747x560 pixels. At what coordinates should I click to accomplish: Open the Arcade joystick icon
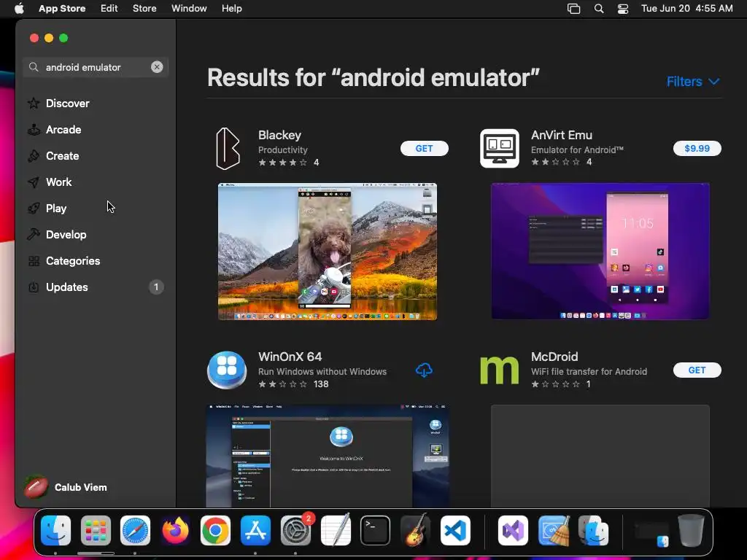coord(34,130)
